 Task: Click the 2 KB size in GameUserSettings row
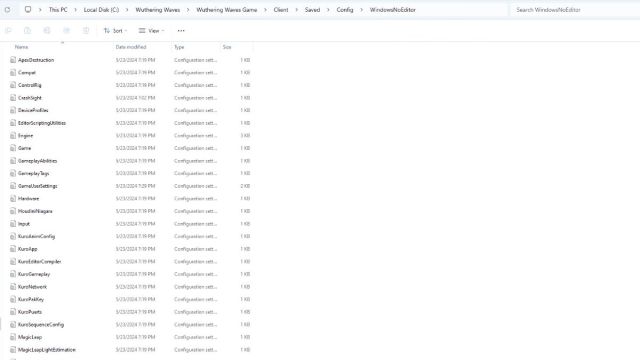[245, 186]
